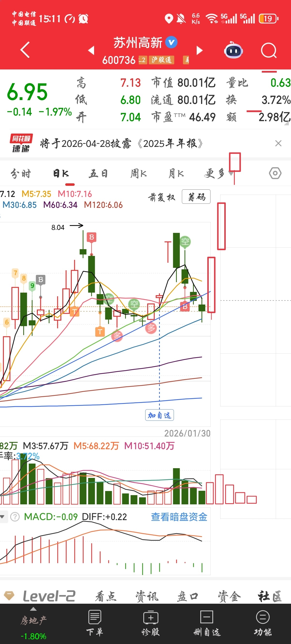Tap the MACD:-0.09 indicator value
This screenshot has height=644, width=291.
(x=51, y=517)
